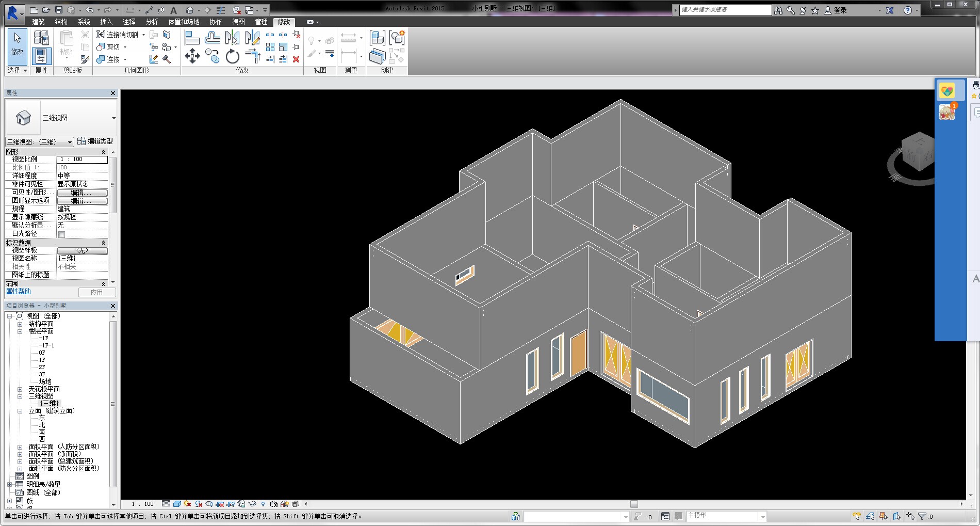
Task: Select the Align tool in Modify panel
Action: (192, 38)
